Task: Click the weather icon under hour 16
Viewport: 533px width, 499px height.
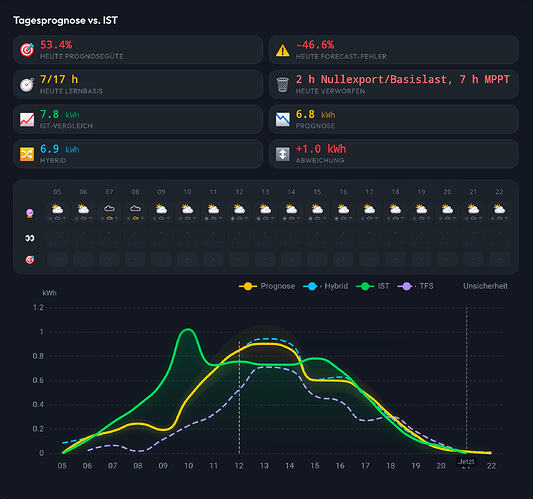Action: (343, 209)
